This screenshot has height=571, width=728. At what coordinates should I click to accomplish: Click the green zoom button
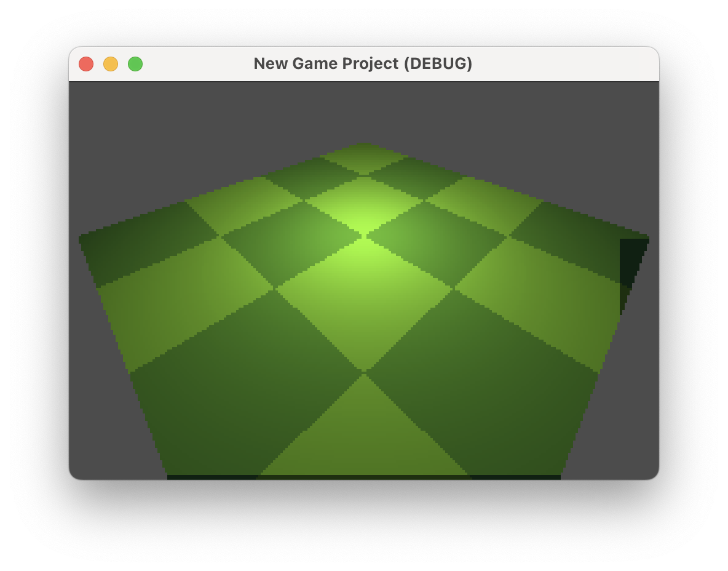tap(135, 63)
